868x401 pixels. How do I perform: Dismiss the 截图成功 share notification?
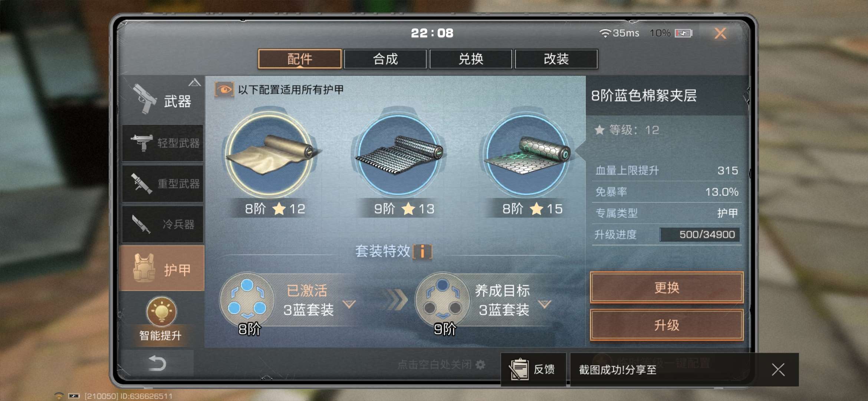(x=778, y=369)
